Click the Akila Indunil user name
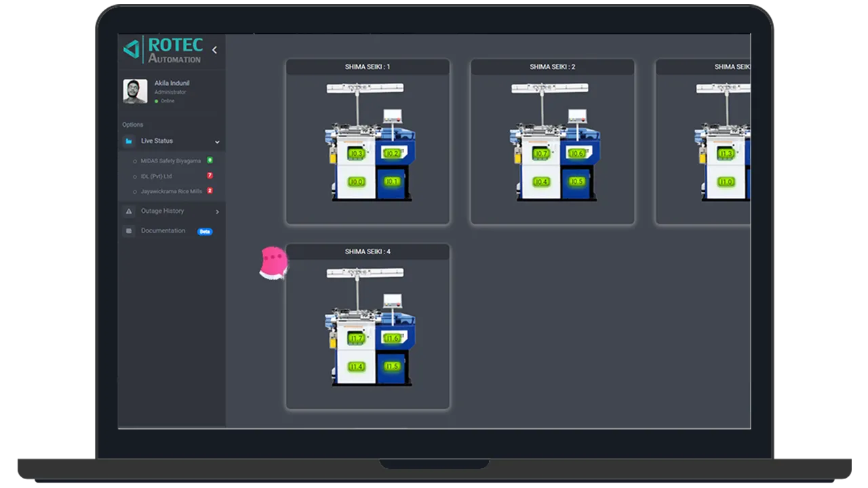The height and width of the screenshot is (488, 868). 172,83
